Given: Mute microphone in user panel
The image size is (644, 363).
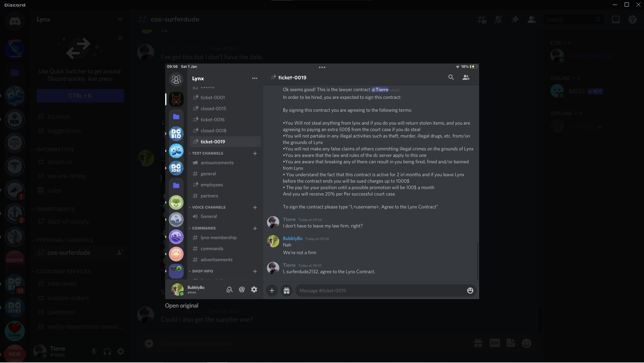Looking at the screenshot, I should point(94,352).
